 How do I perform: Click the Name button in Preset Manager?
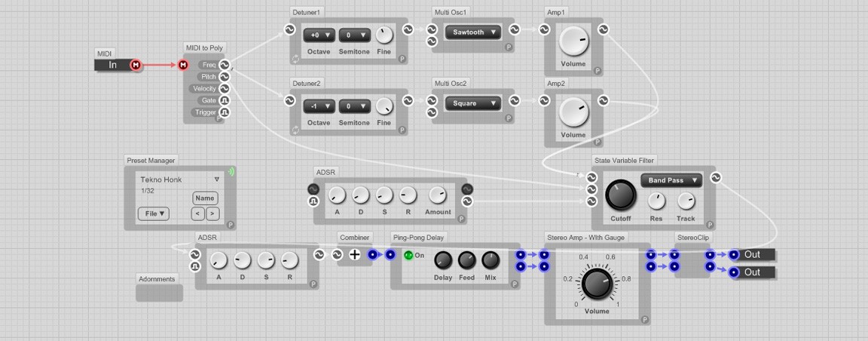(x=205, y=198)
